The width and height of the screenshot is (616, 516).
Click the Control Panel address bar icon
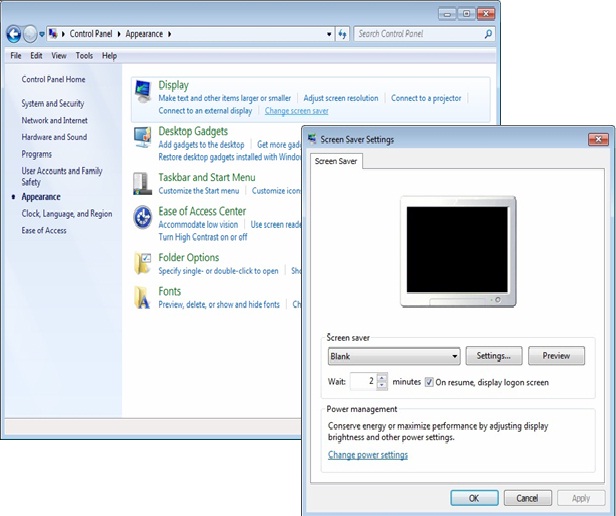pyautogui.click(x=53, y=34)
